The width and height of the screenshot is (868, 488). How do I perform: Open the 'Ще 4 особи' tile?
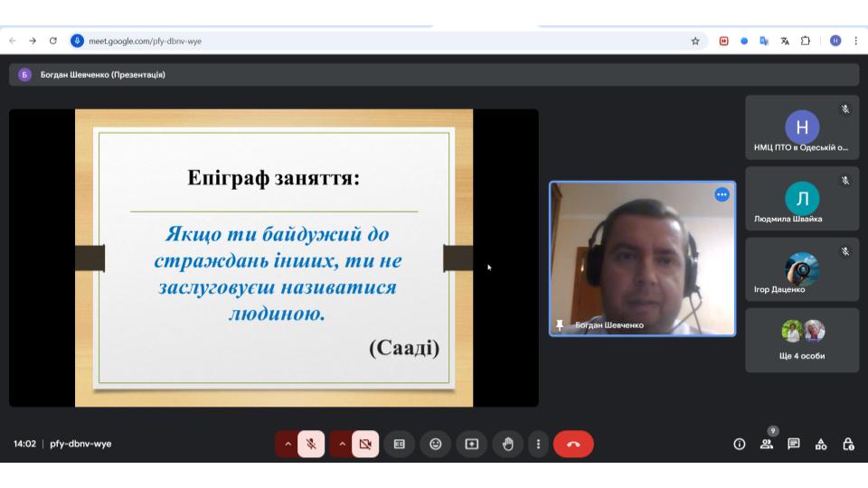pos(801,340)
